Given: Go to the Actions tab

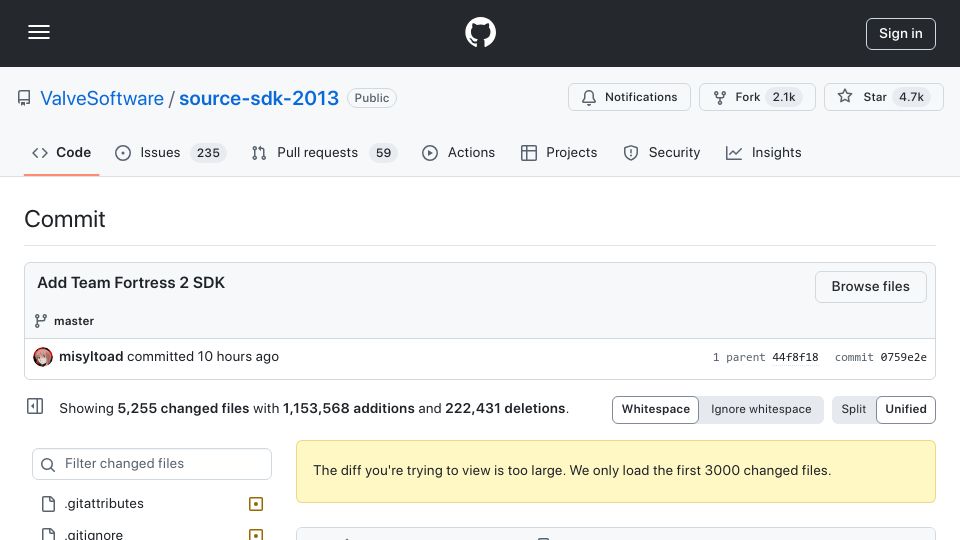Looking at the screenshot, I should (x=458, y=152).
